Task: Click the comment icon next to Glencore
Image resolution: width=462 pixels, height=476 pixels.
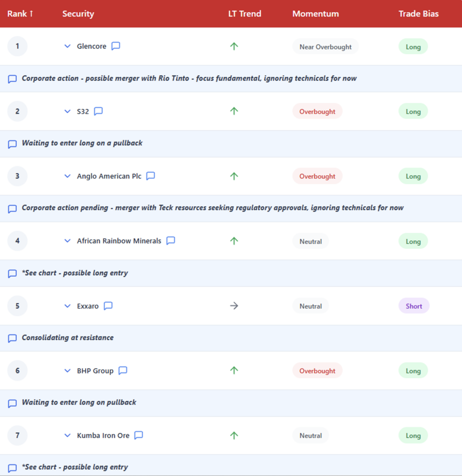Action: [116, 46]
